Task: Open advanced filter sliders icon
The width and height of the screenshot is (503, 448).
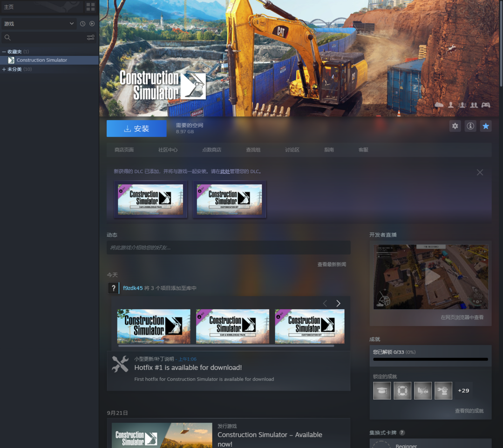Action: pyautogui.click(x=90, y=38)
